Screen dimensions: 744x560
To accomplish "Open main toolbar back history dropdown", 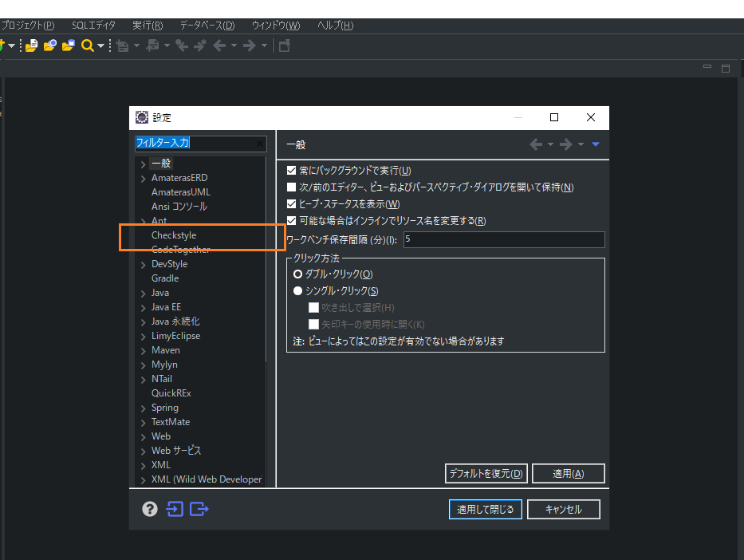I will tap(234, 46).
